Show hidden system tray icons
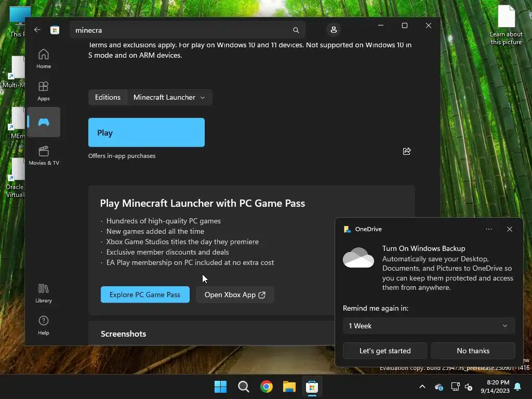Image resolution: width=532 pixels, height=399 pixels. (422, 387)
